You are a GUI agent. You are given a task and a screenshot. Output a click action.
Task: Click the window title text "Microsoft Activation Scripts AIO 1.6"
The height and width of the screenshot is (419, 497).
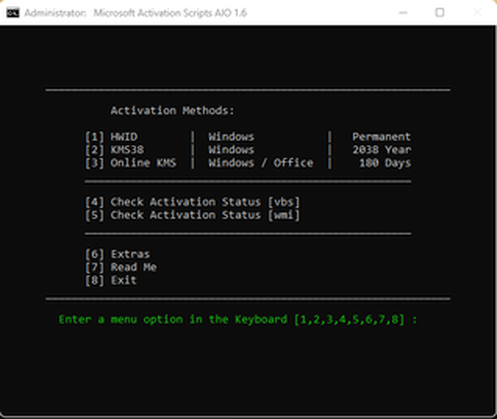pos(170,13)
